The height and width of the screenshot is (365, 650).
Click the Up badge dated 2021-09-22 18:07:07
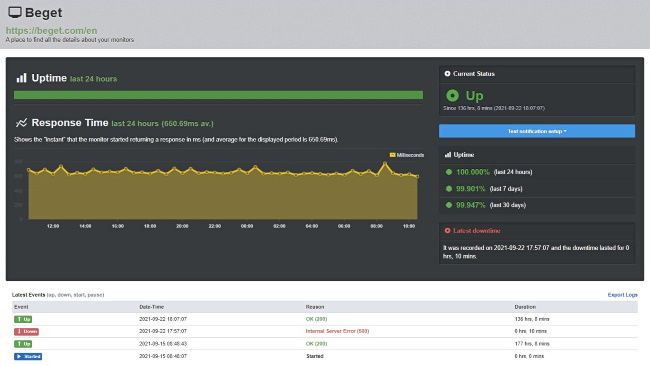click(x=23, y=319)
